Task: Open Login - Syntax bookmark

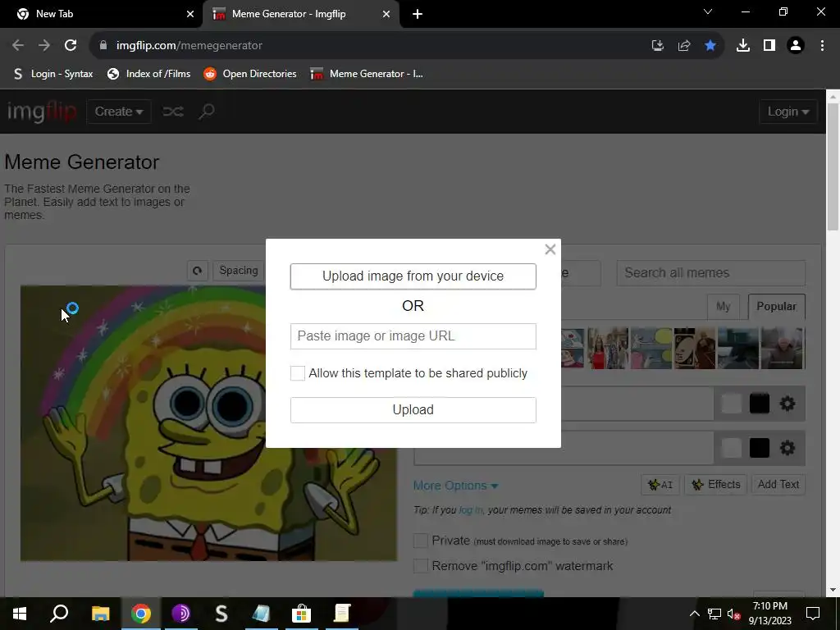Action: [x=52, y=74]
